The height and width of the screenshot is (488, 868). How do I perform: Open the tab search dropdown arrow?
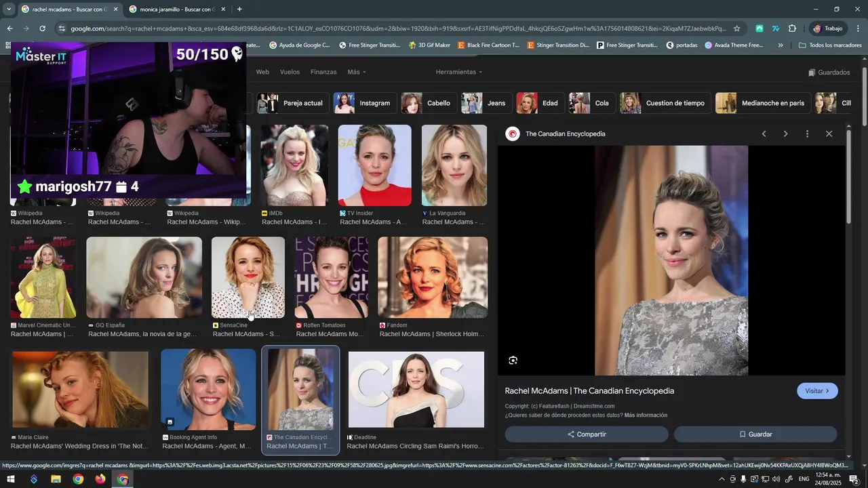(9, 9)
